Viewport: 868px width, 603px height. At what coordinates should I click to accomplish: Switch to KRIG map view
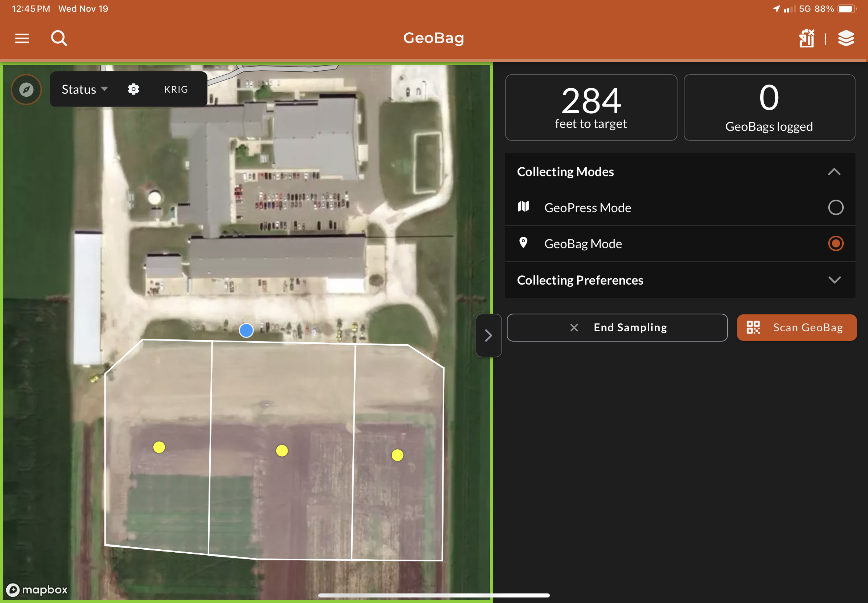(176, 89)
